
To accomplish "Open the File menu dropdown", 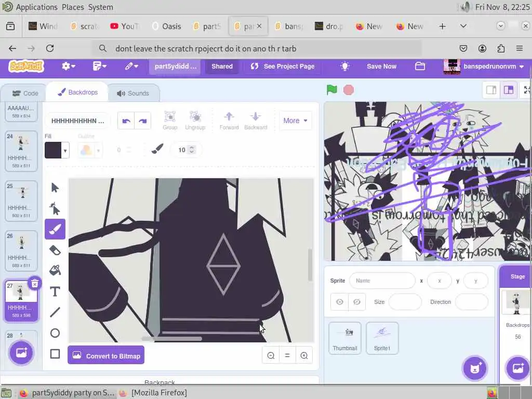I will pos(99,66).
